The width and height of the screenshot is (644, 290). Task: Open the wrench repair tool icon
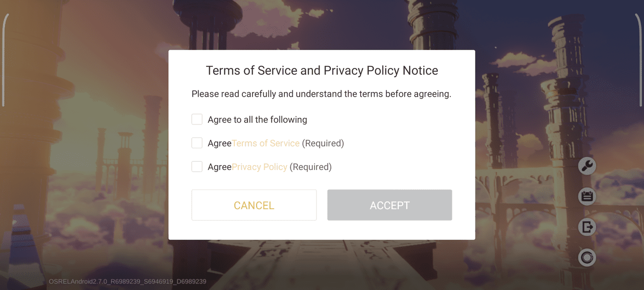pyautogui.click(x=587, y=166)
